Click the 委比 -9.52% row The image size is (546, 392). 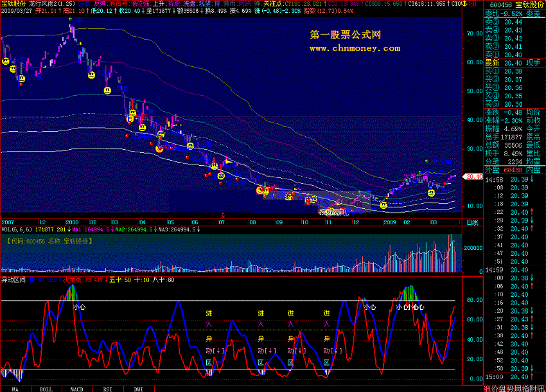(x=515, y=13)
